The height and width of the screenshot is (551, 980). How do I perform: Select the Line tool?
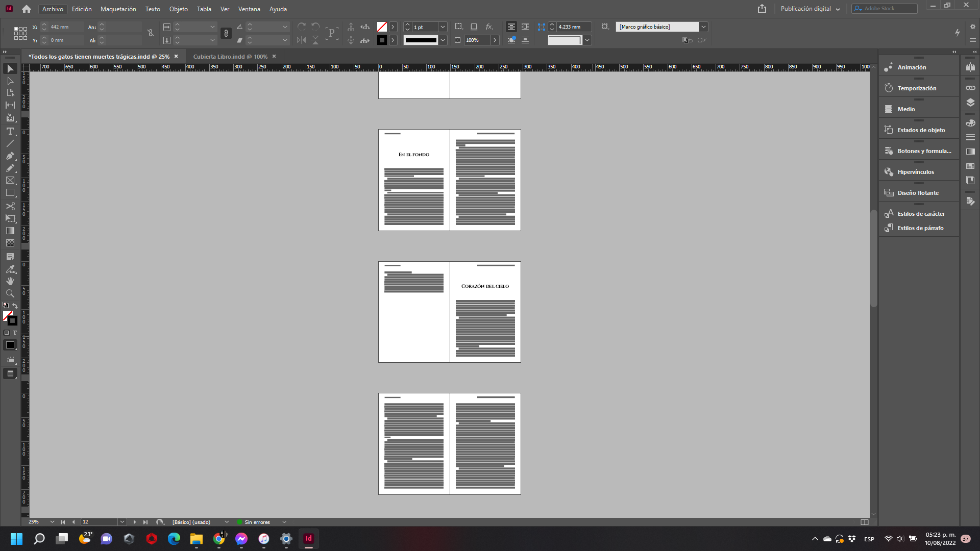point(10,143)
